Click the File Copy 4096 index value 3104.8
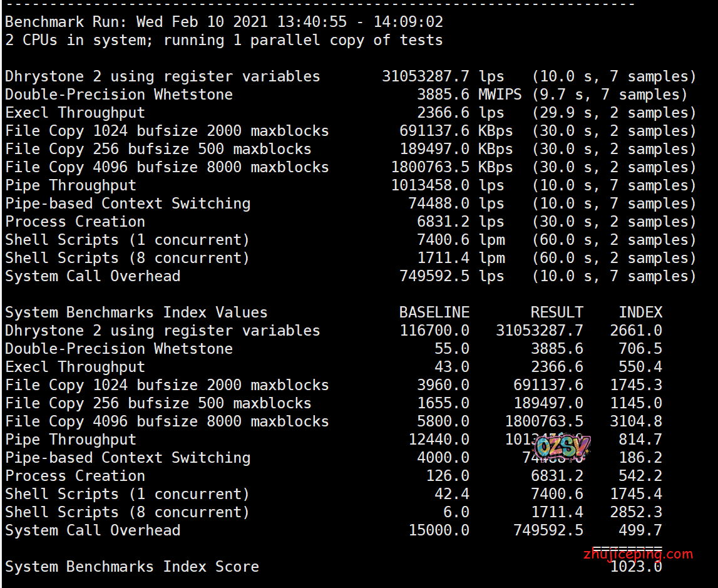 point(636,421)
